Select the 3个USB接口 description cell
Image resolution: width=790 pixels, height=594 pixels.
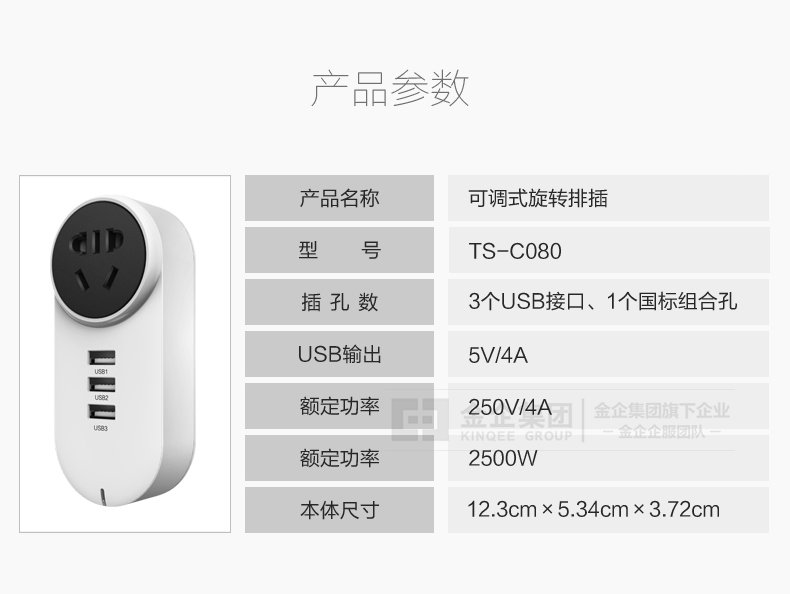pyautogui.click(x=609, y=302)
